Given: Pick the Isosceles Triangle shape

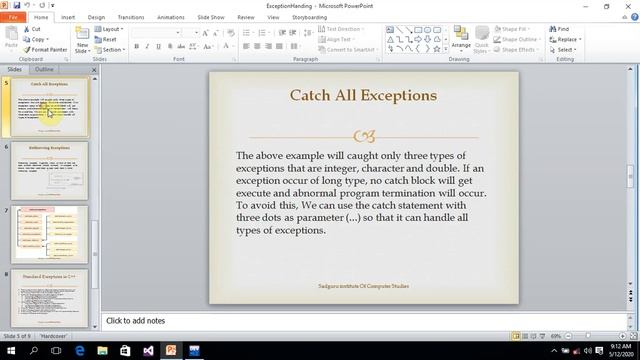Looking at the screenshot, I should (390, 40).
